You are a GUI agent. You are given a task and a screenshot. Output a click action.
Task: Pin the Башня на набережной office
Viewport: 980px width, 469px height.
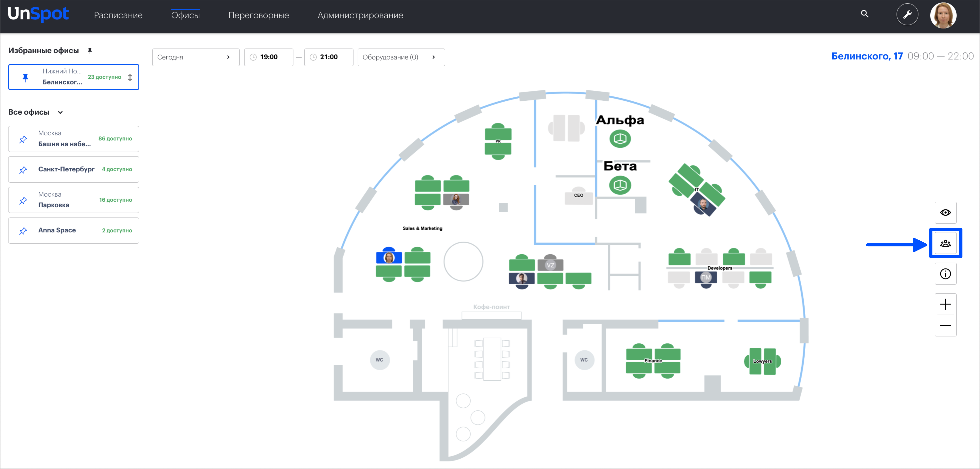(x=23, y=139)
